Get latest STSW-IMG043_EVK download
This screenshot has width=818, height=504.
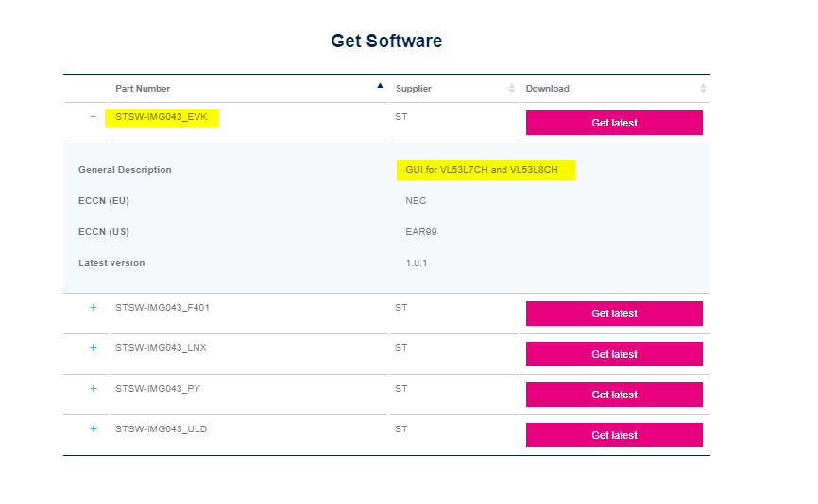(614, 123)
